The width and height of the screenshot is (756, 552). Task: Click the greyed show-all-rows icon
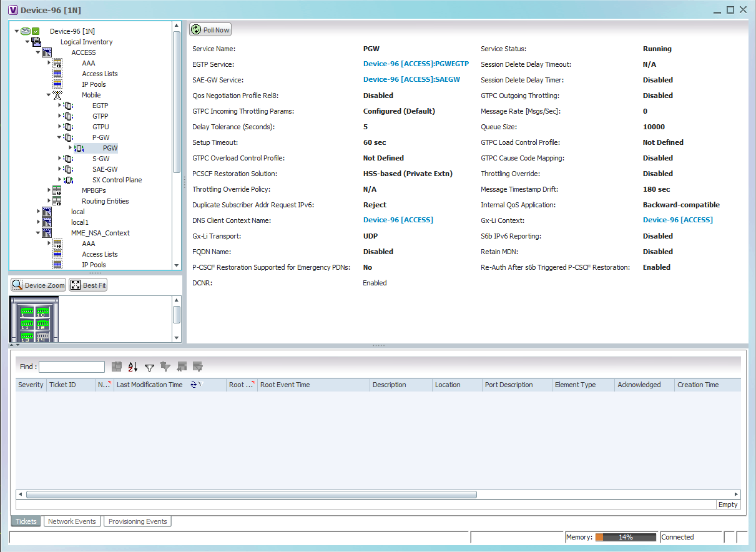(x=182, y=367)
